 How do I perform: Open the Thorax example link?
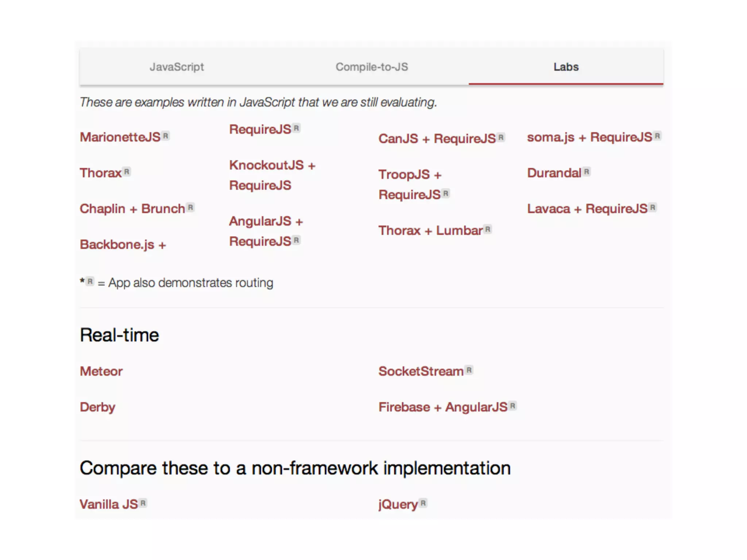coord(101,173)
